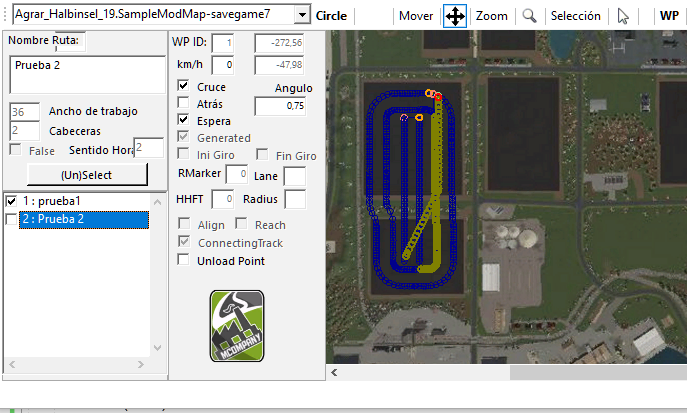Click the WP ID number field
The height and width of the screenshot is (413, 687).
(223, 43)
